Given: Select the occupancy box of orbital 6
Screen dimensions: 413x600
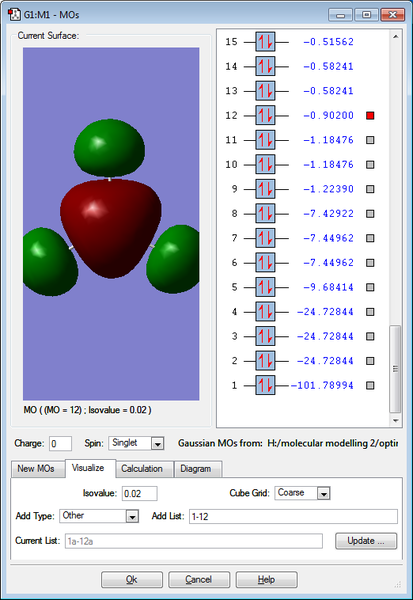Looking at the screenshot, I should coord(265,262).
